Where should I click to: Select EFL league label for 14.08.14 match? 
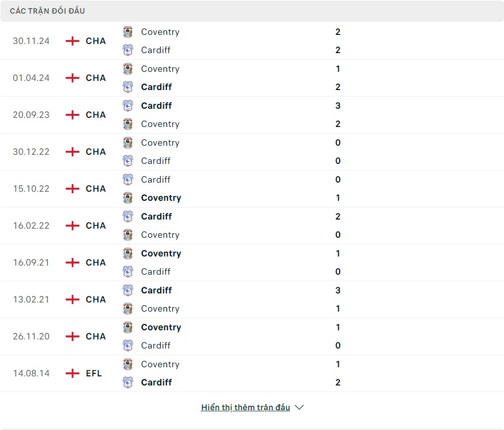click(94, 373)
